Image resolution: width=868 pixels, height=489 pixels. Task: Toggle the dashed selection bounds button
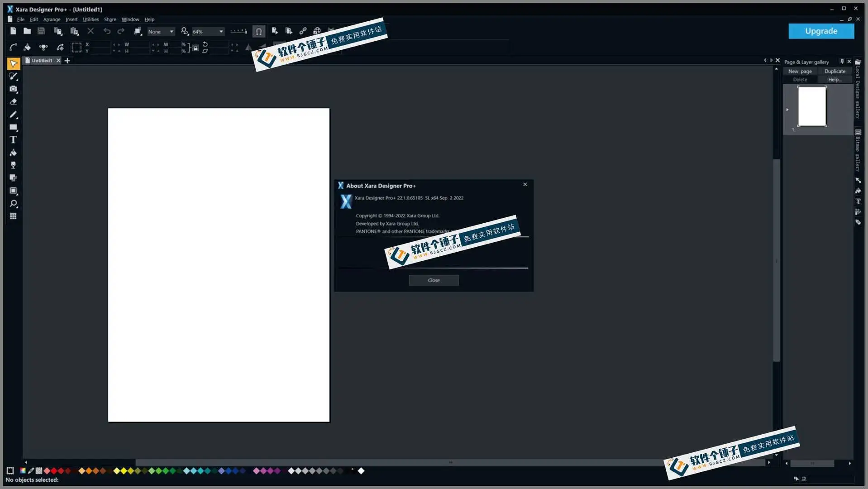pos(76,48)
